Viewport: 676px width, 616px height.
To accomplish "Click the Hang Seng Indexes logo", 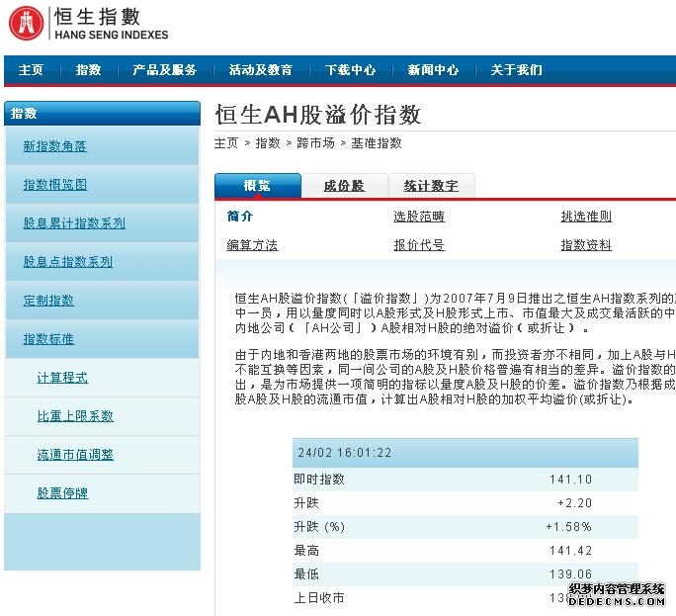I will coord(89,24).
